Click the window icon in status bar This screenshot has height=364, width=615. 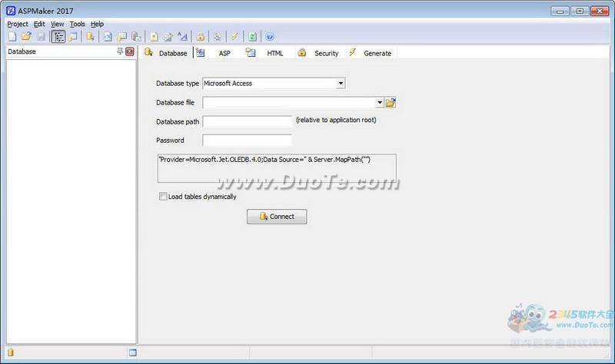click(x=133, y=352)
